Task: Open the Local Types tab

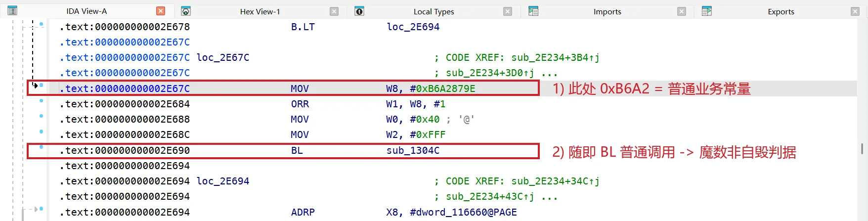Action: pos(434,11)
